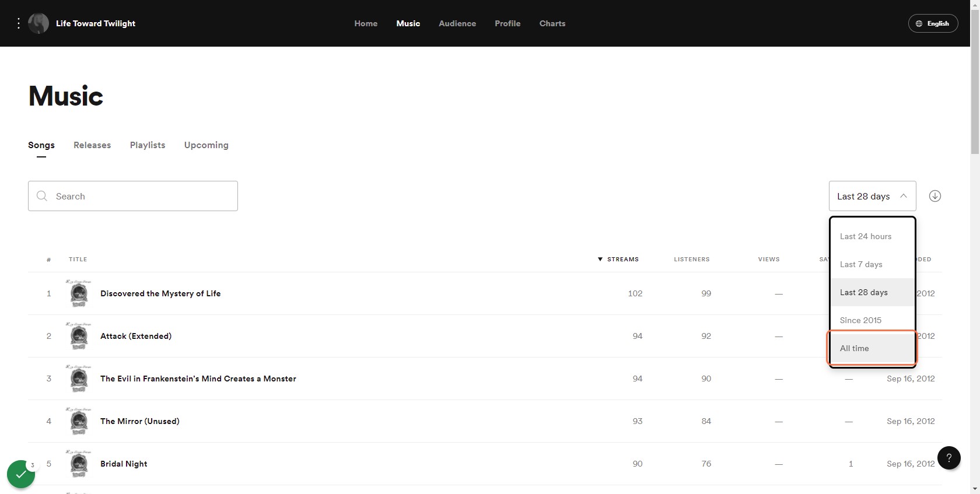Click the Search songs input field

tap(133, 196)
